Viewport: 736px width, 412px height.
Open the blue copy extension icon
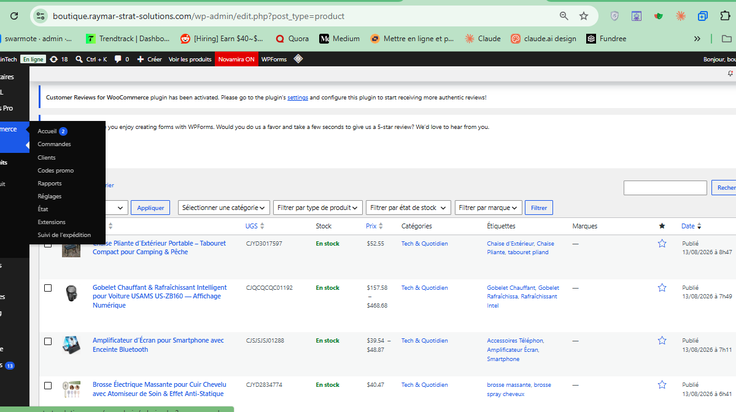point(703,16)
